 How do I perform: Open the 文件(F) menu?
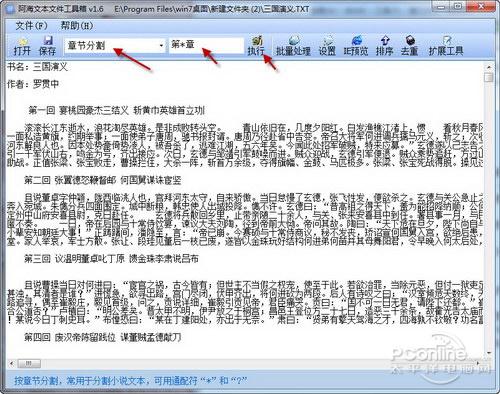coord(32,26)
